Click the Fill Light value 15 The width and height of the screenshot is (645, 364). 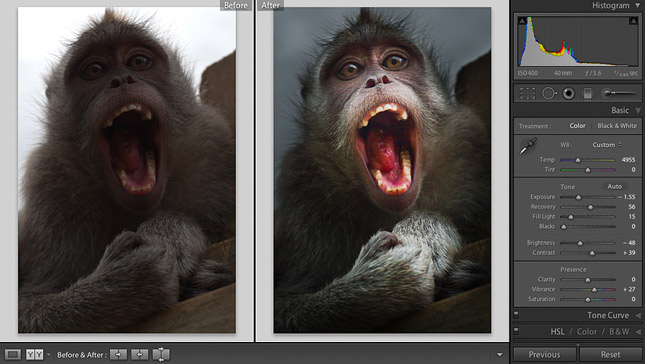point(632,217)
